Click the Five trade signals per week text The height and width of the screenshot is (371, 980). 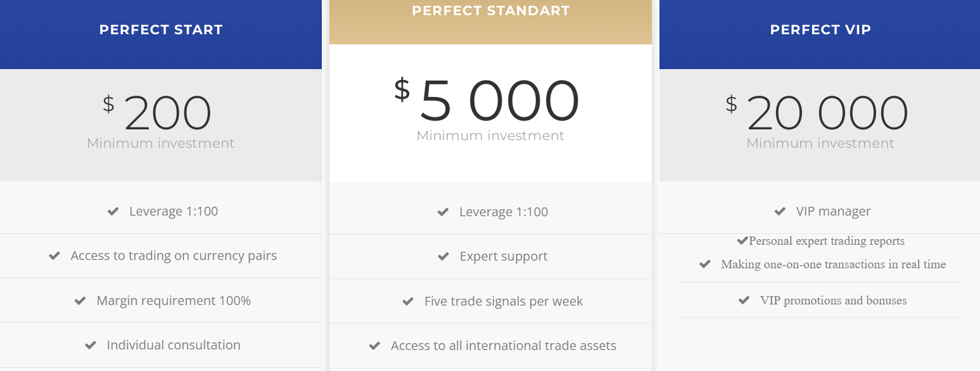click(504, 302)
